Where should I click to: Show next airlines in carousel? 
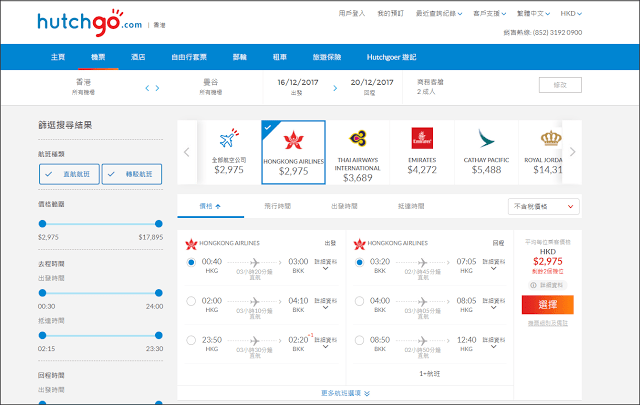click(x=572, y=152)
